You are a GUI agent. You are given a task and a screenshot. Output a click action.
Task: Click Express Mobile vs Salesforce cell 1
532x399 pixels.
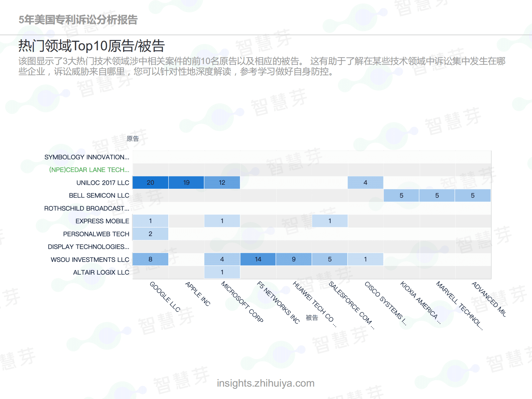330,221
